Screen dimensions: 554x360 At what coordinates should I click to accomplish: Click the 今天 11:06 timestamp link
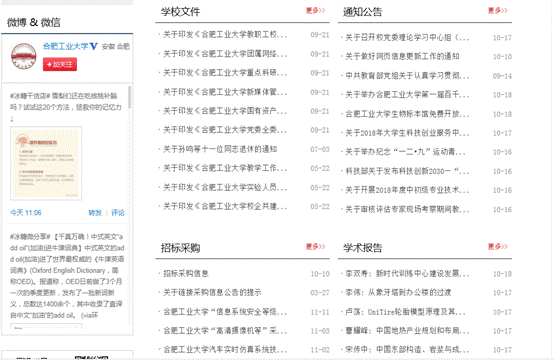click(26, 213)
